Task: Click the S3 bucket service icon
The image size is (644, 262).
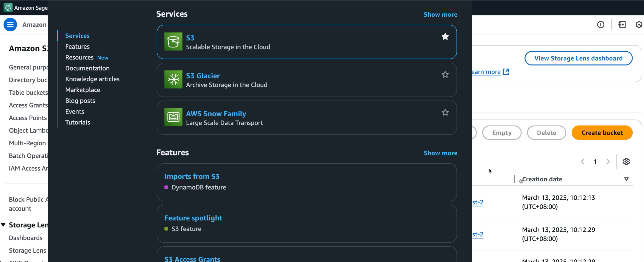Action: pos(173,41)
